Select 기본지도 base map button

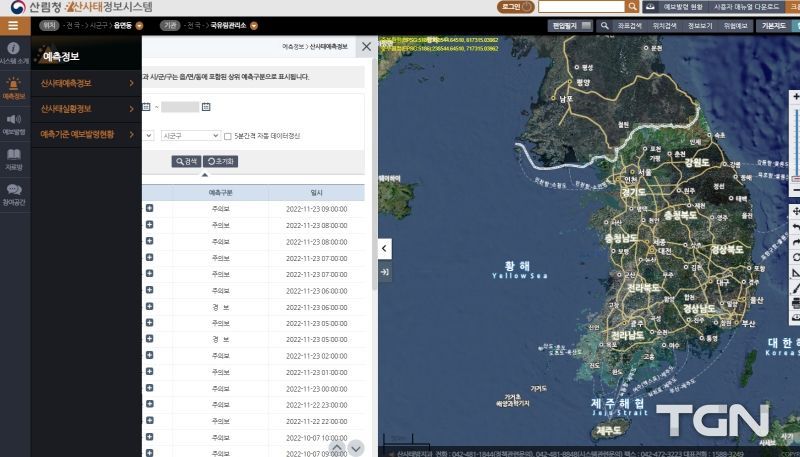coord(773,26)
